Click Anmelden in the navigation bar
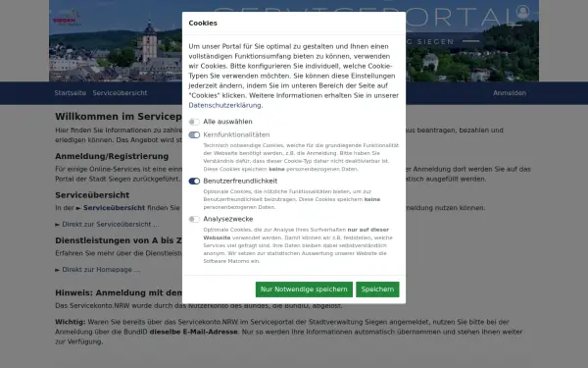This screenshot has width=588, height=368. [x=510, y=93]
